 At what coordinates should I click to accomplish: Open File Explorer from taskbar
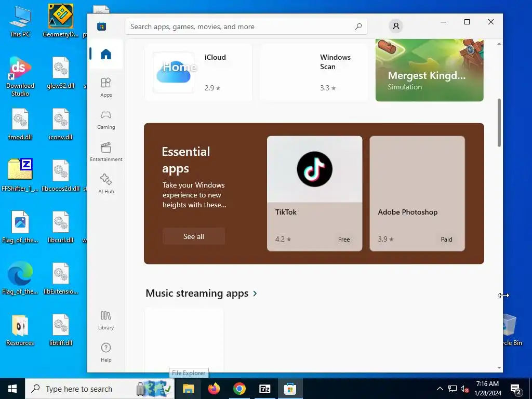[188, 389]
